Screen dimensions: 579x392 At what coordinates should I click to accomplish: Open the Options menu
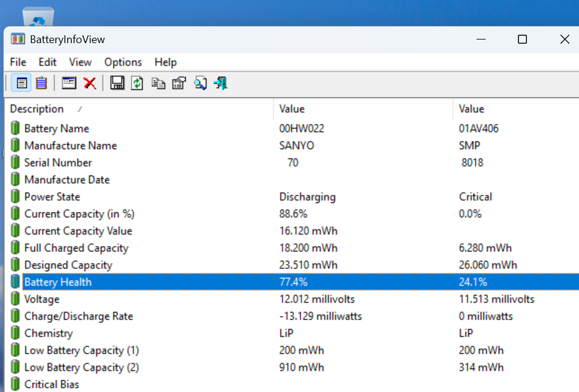click(x=123, y=62)
